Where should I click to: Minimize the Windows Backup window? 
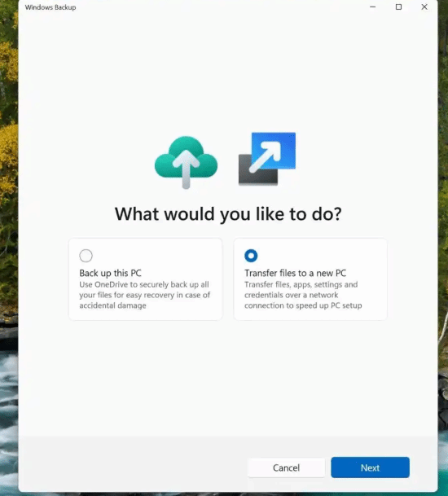373,7
